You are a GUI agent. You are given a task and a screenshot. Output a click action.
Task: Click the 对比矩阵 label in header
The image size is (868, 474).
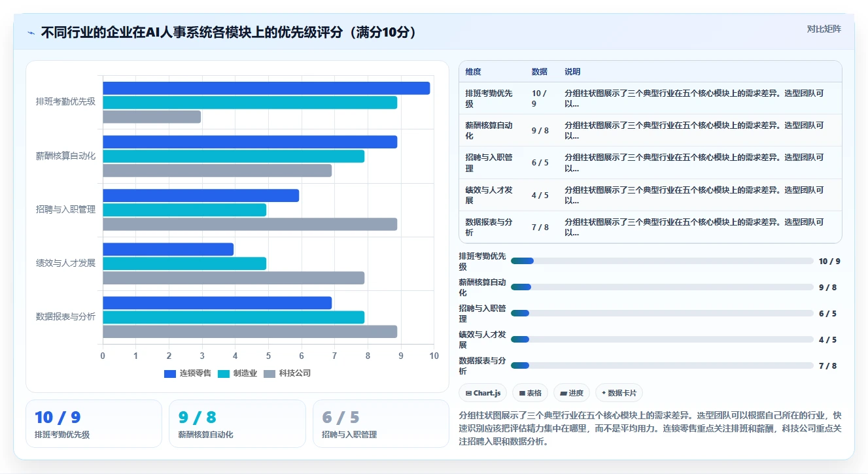[x=824, y=29]
